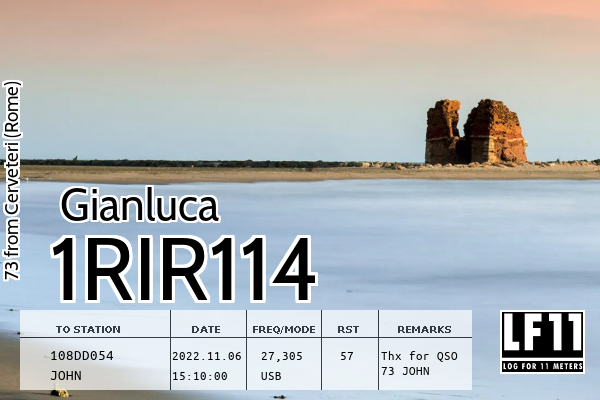
Task: Select the frequency value 27,305
Action: 282,355
